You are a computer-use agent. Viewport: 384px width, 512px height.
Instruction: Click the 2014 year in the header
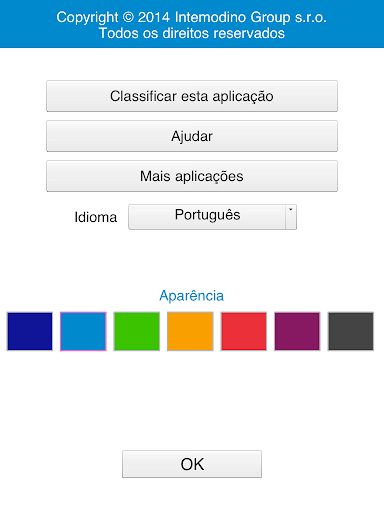coord(154,17)
